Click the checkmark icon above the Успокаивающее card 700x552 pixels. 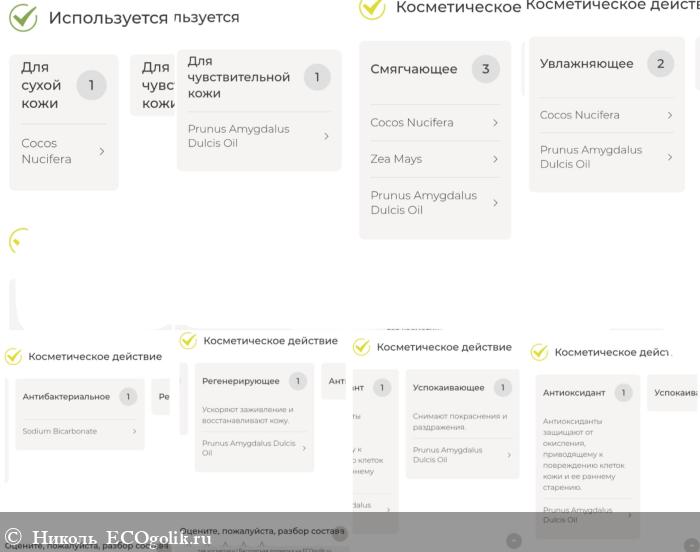[x=362, y=347]
